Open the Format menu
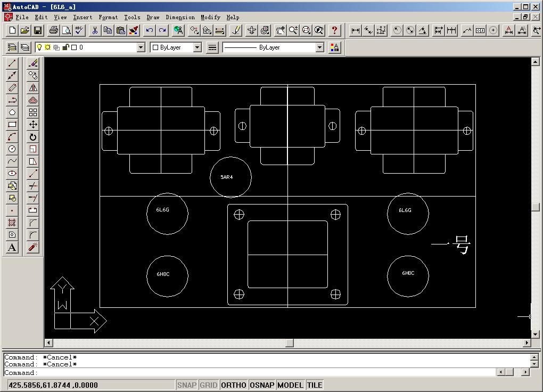This screenshot has height=392, width=543. point(108,18)
